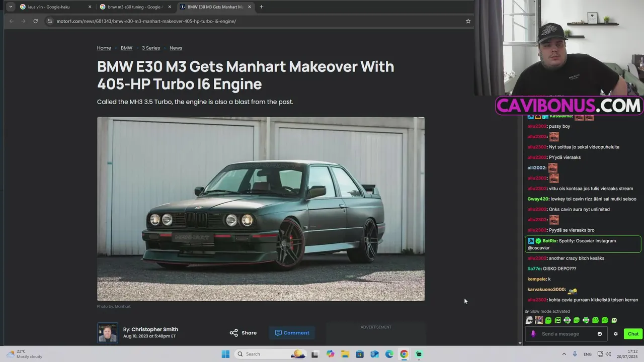Open chat settings gear icon
Viewport: 644px width, 362px height.
(x=615, y=334)
